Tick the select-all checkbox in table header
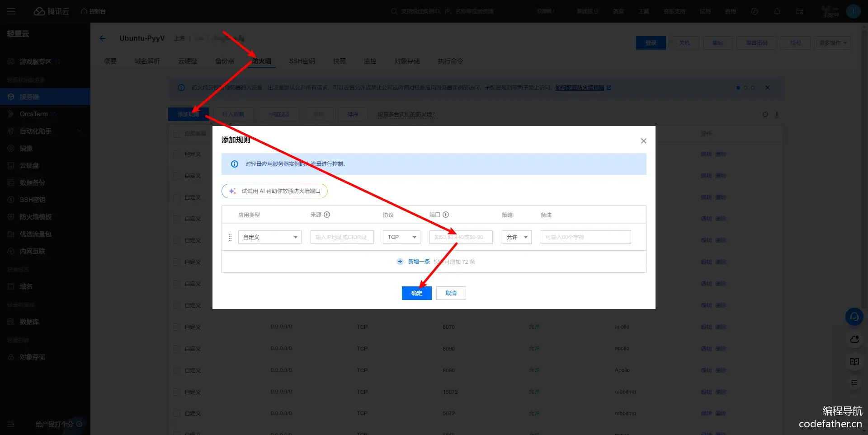 pyautogui.click(x=177, y=134)
